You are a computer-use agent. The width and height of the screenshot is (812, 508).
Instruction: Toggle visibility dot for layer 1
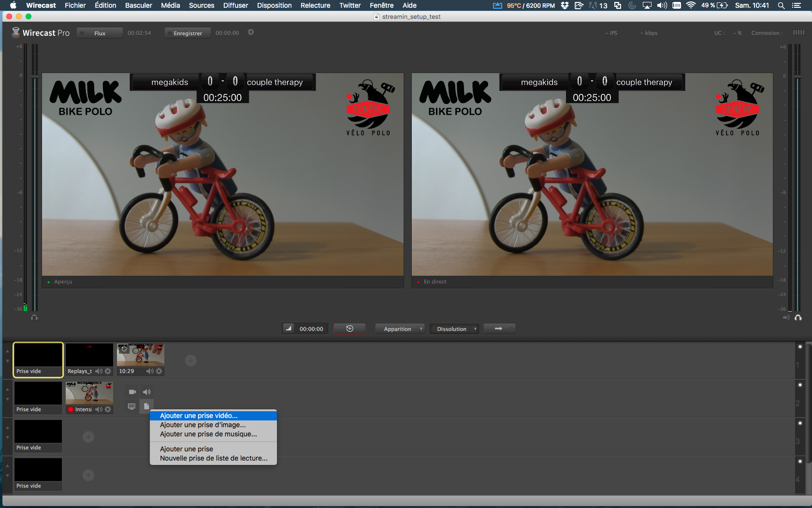click(x=800, y=347)
